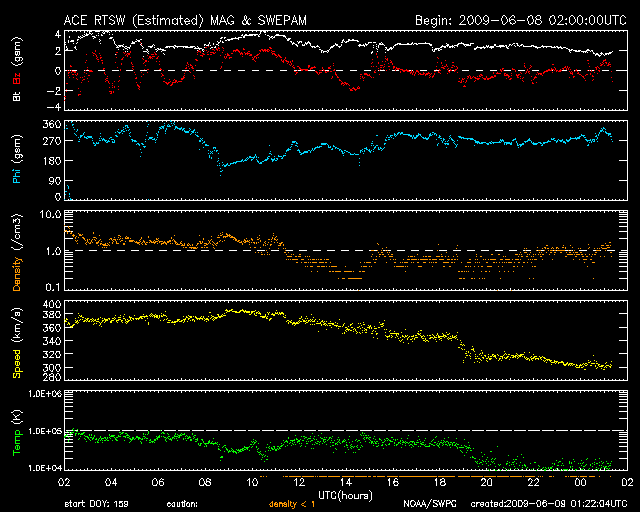The width and height of the screenshot is (640, 512).
Task: Click the 'ACE RTSW (Estimated) MAG & SWEPAM' title
Action: (x=185, y=20)
